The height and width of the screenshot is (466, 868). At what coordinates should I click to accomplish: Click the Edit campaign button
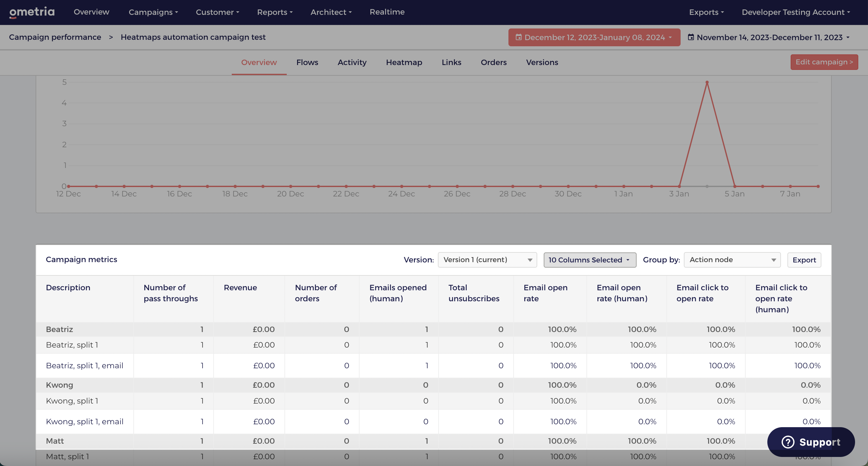(824, 62)
